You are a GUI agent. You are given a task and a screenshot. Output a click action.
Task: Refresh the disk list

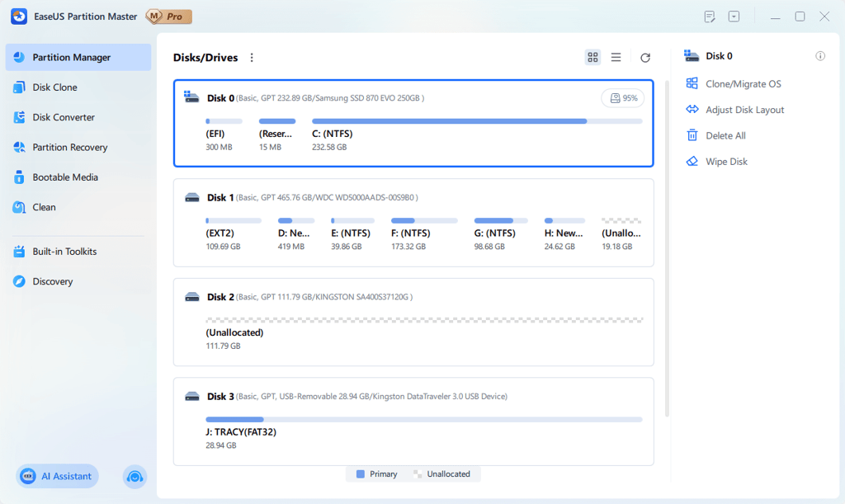pyautogui.click(x=645, y=58)
